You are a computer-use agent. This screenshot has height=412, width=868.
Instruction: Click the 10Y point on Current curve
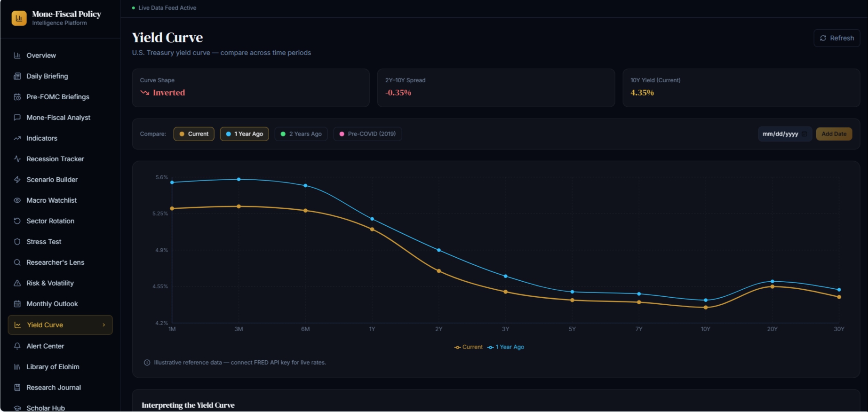pos(706,308)
